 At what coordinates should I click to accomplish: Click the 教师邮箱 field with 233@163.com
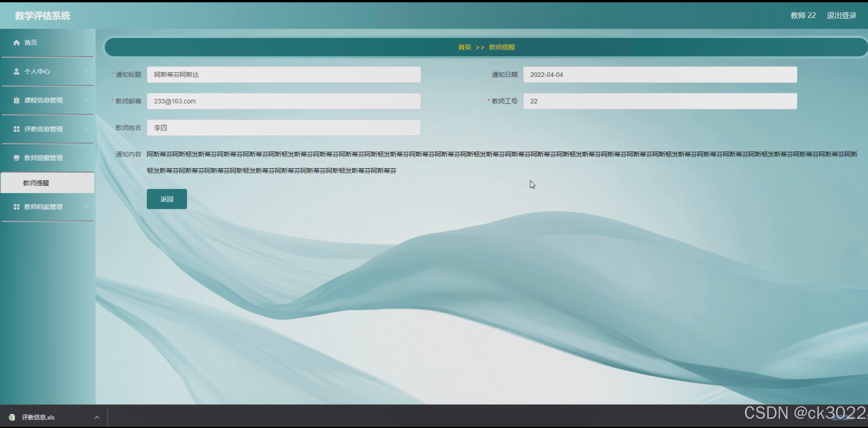click(284, 101)
